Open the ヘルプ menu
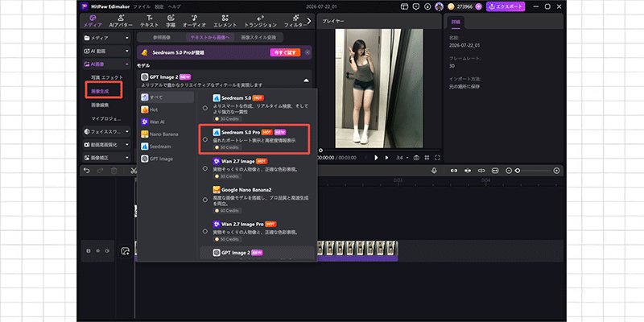The image size is (644, 322). 174,7
